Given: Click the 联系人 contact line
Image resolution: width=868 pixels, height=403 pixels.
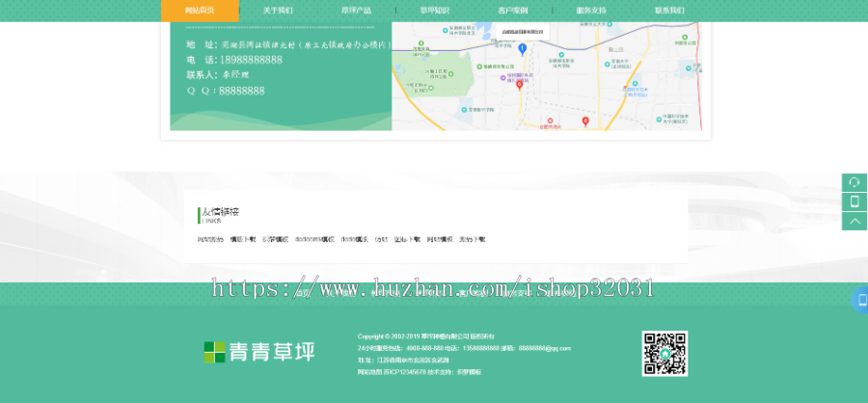Looking at the screenshot, I should point(218,75).
